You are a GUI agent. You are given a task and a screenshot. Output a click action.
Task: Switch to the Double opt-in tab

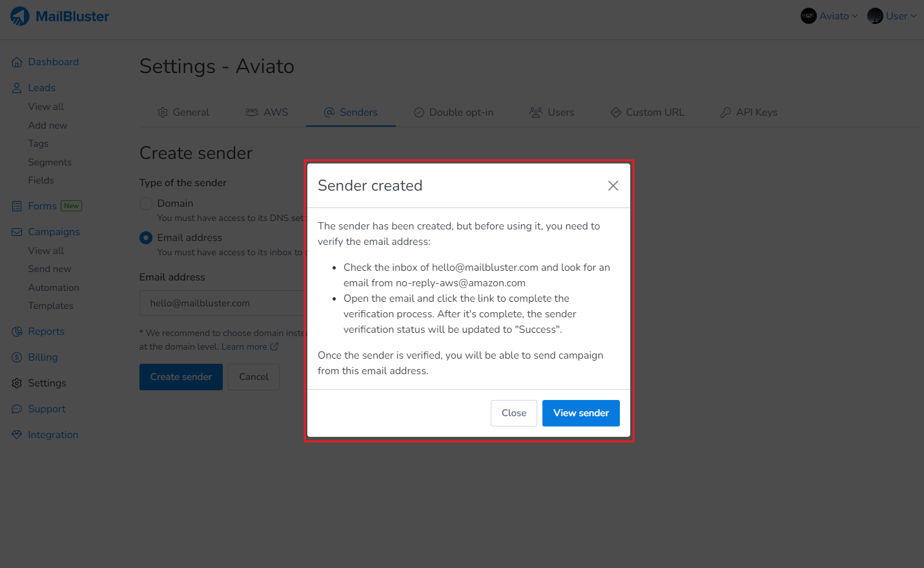point(453,112)
